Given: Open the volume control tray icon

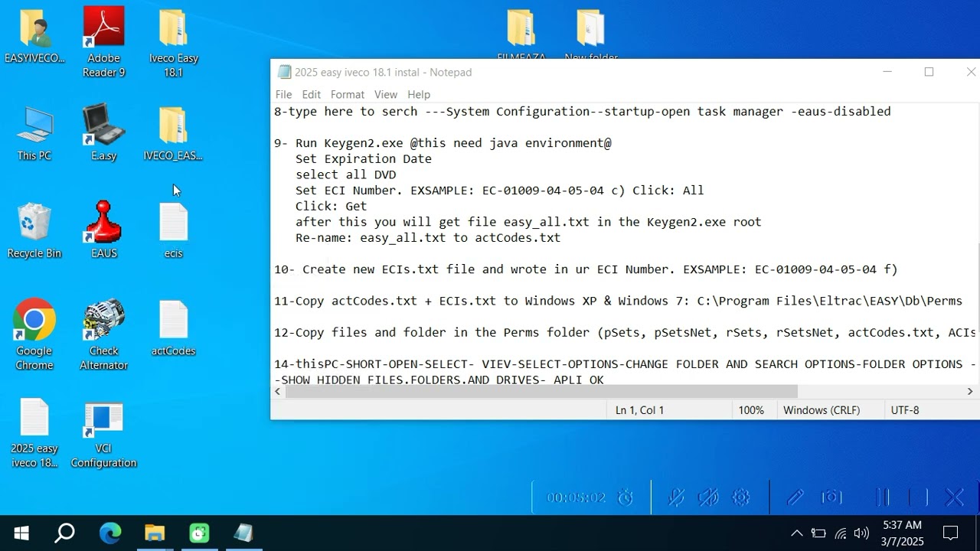Looking at the screenshot, I should coord(861,533).
